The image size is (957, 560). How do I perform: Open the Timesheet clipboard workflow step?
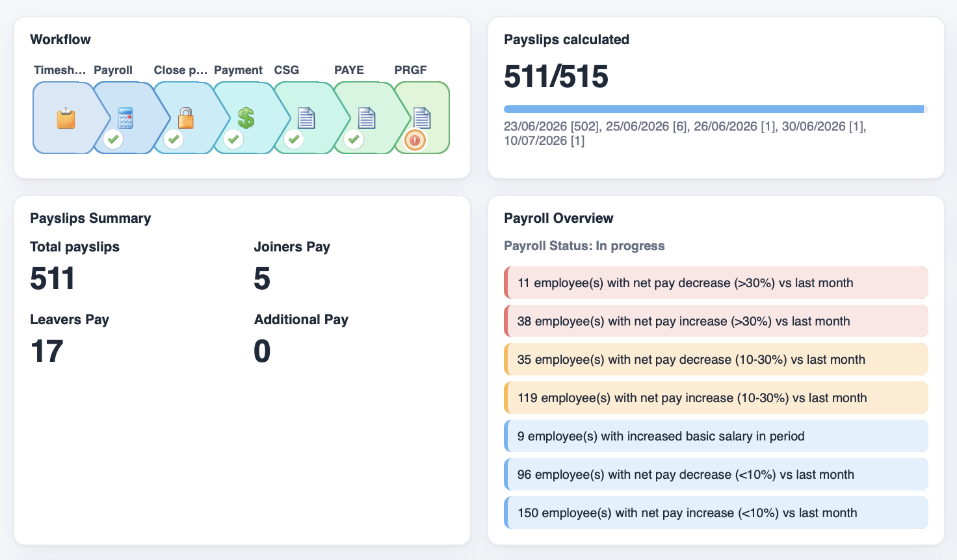point(66,118)
